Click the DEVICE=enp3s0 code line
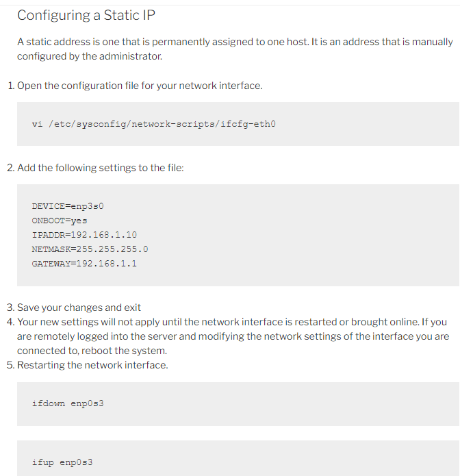This screenshot has height=476, width=460. [x=67, y=206]
